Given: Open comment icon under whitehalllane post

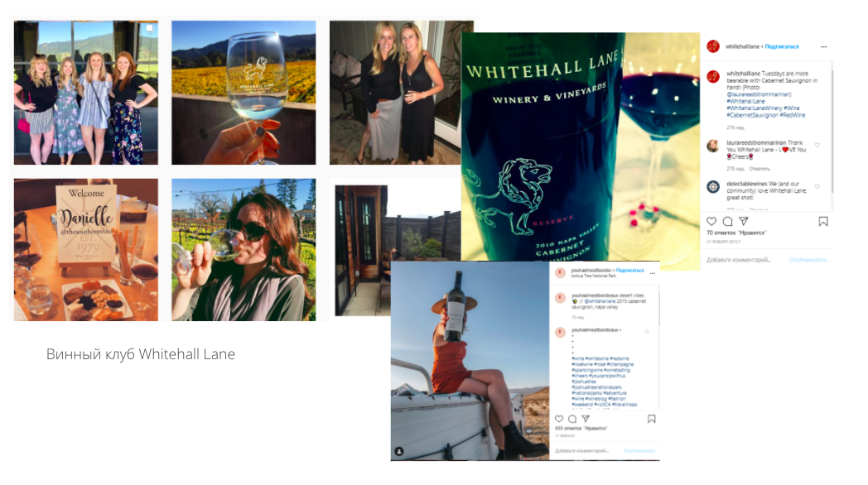Looking at the screenshot, I should pyautogui.click(x=727, y=221).
